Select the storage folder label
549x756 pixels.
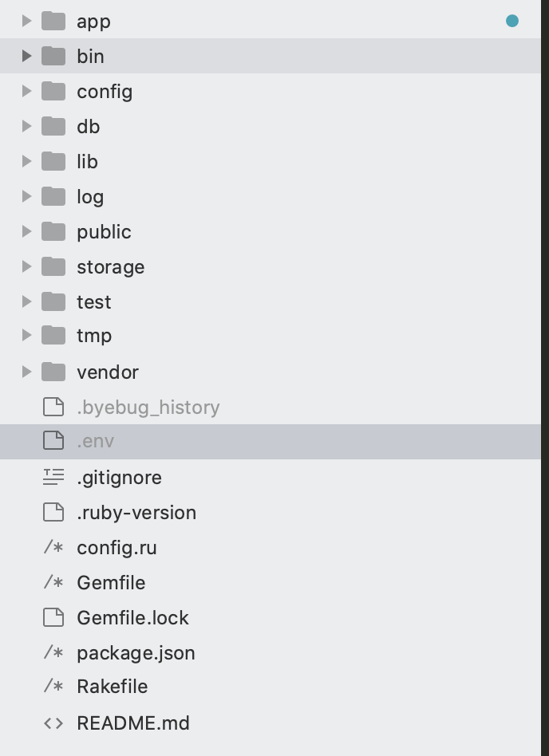111,267
